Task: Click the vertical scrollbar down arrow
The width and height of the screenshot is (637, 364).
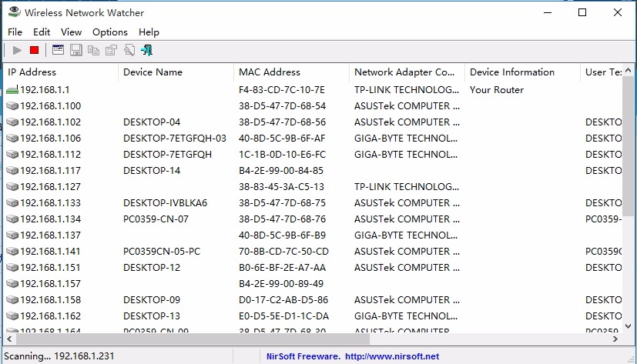Action: click(628, 326)
